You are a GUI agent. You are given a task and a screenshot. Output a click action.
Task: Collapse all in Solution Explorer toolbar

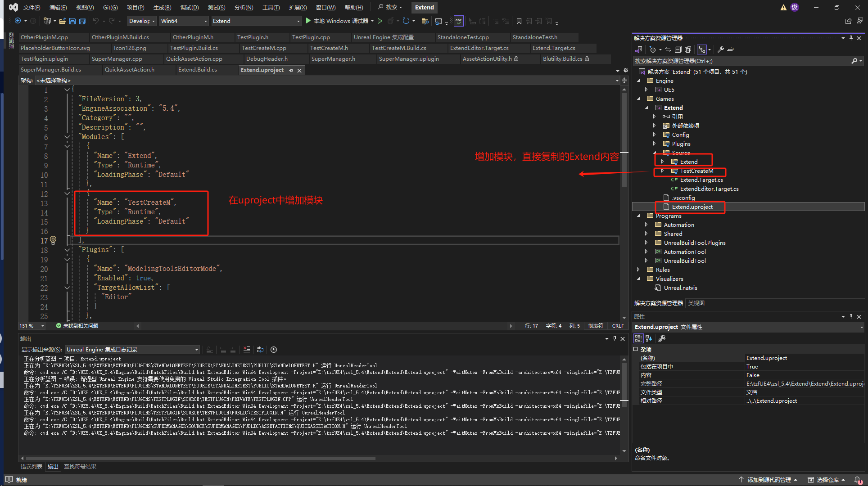[678, 49]
